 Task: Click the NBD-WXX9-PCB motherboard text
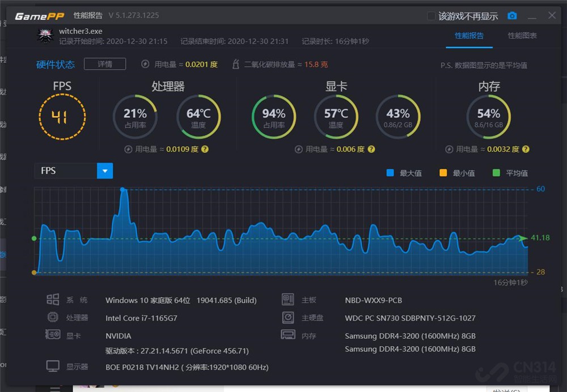pyautogui.click(x=374, y=300)
